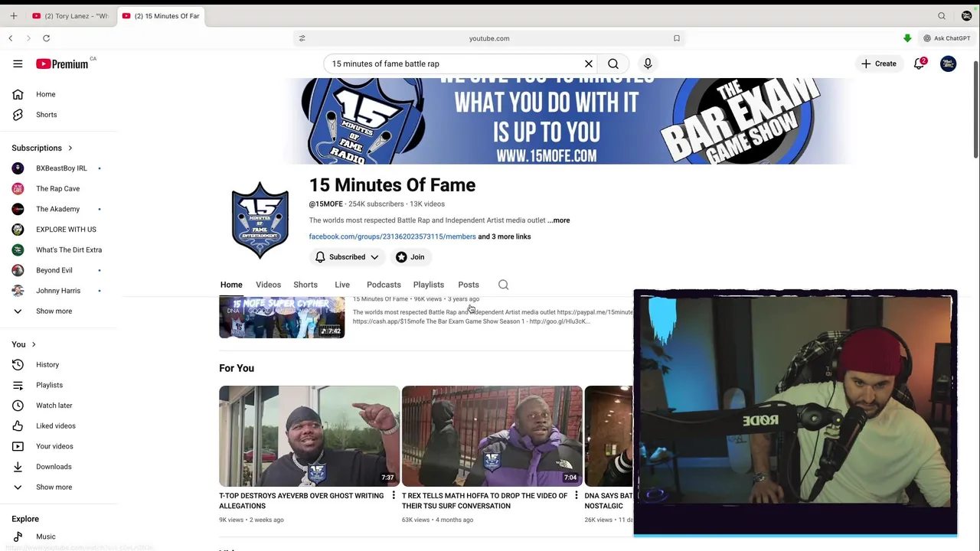Open options menu for T-Top video
This screenshot has height=551, width=980.
coord(394,496)
